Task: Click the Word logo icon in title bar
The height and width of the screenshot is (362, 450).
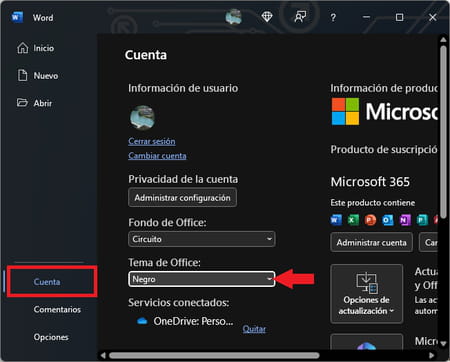Action: [x=17, y=17]
